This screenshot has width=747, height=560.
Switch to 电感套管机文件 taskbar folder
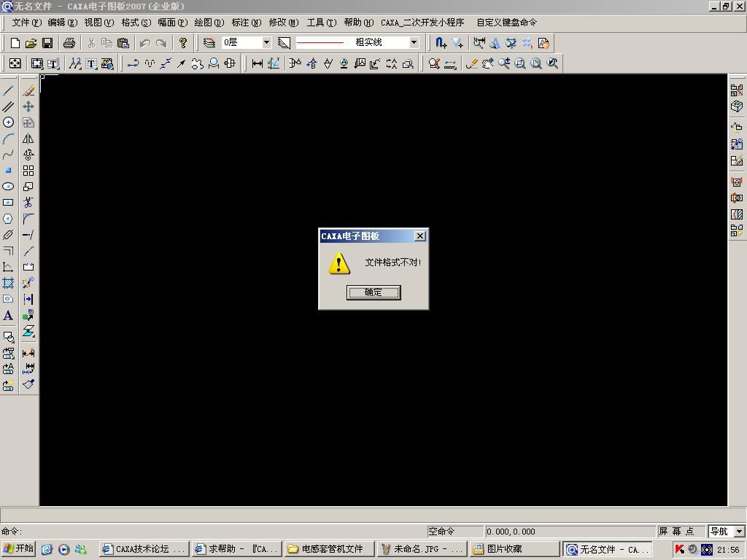tap(329, 549)
